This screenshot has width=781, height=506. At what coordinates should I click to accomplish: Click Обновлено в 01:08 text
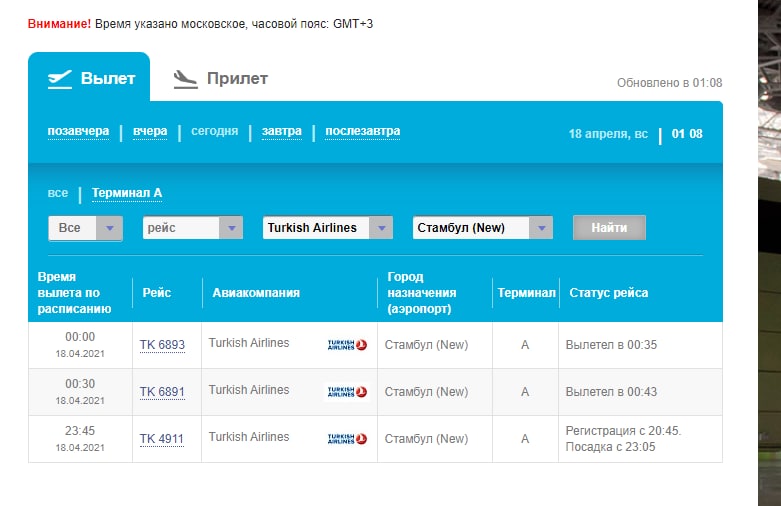coord(669,83)
